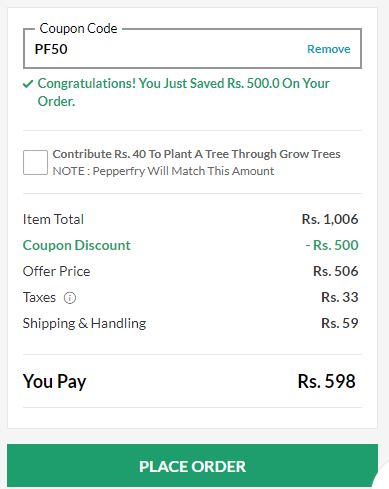Click the Congratulations savings message
This screenshot has height=489, width=389.
[183, 92]
